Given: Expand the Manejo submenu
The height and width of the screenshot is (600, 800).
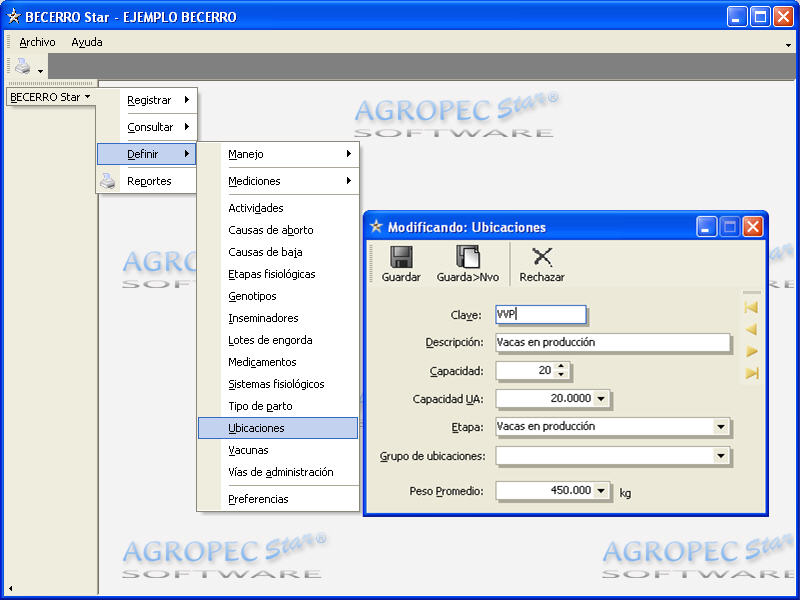Looking at the screenshot, I should coord(278,154).
